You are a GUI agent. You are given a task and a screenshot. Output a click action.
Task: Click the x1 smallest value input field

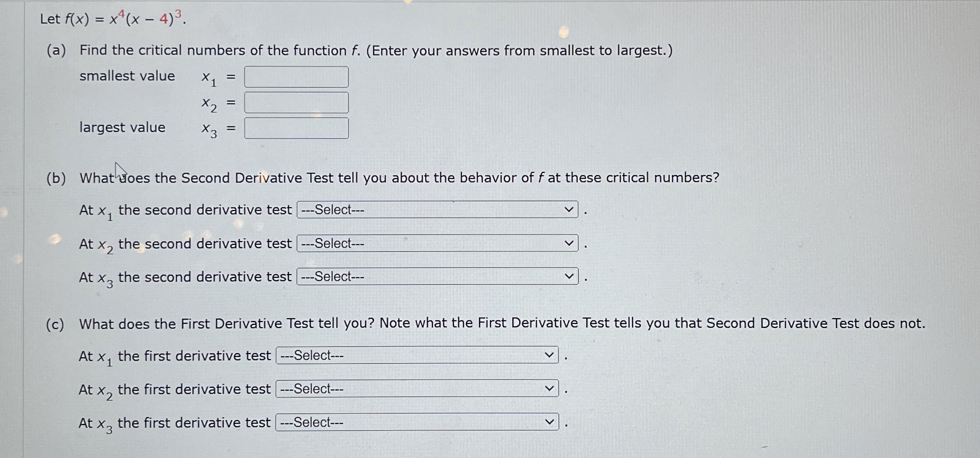(x=296, y=76)
